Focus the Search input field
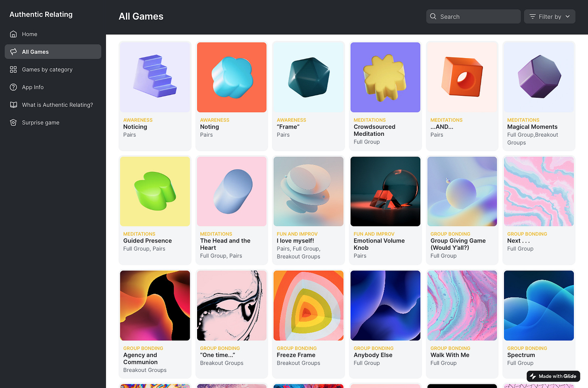 point(473,17)
